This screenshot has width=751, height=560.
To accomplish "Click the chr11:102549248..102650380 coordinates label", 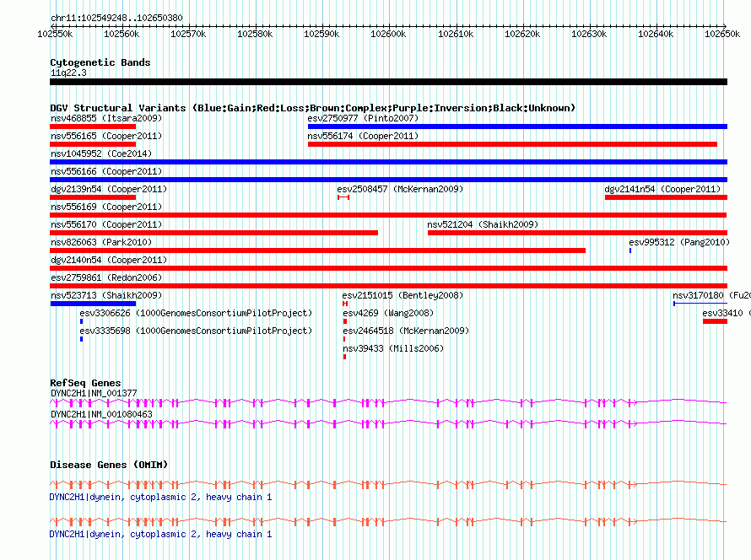I will point(116,19).
